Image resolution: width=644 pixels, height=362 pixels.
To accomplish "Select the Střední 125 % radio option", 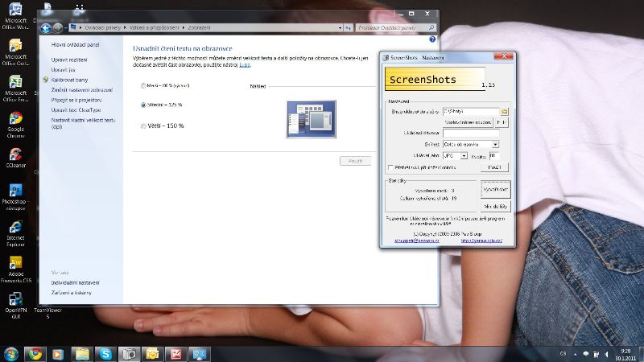I will 143,105.
